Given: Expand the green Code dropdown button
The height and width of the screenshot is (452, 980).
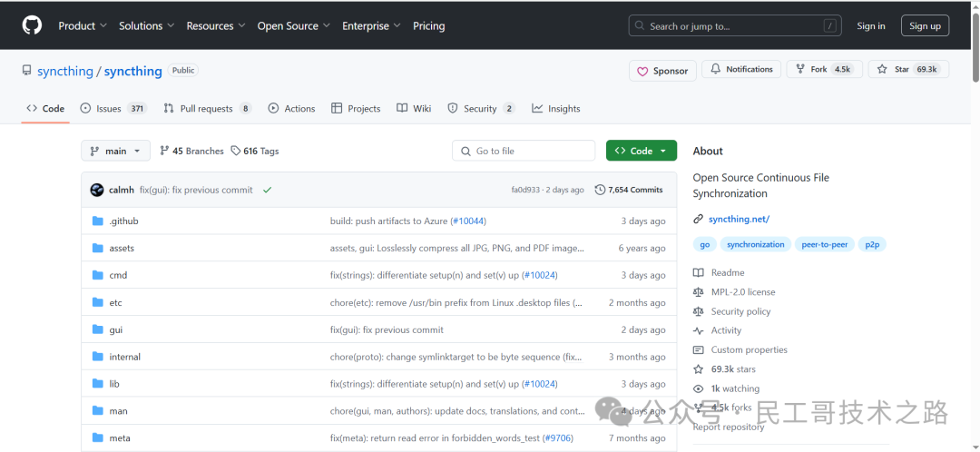Looking at the screenshot, I should [642, 151].
